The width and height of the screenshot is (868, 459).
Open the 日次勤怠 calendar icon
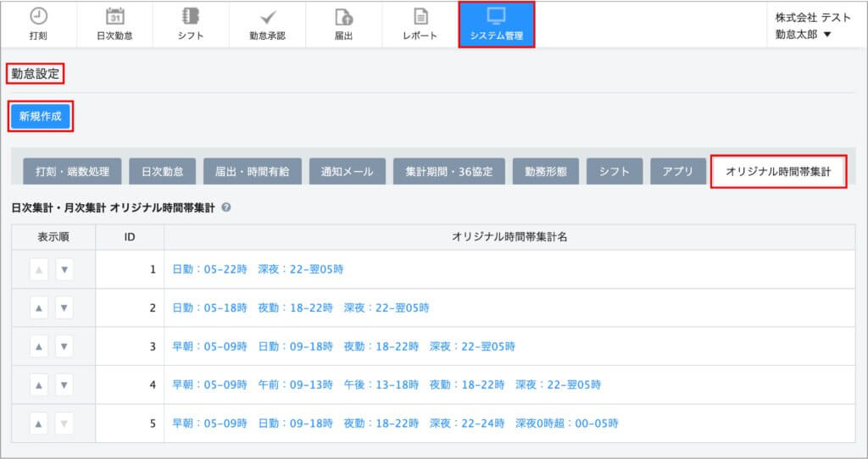115,17
